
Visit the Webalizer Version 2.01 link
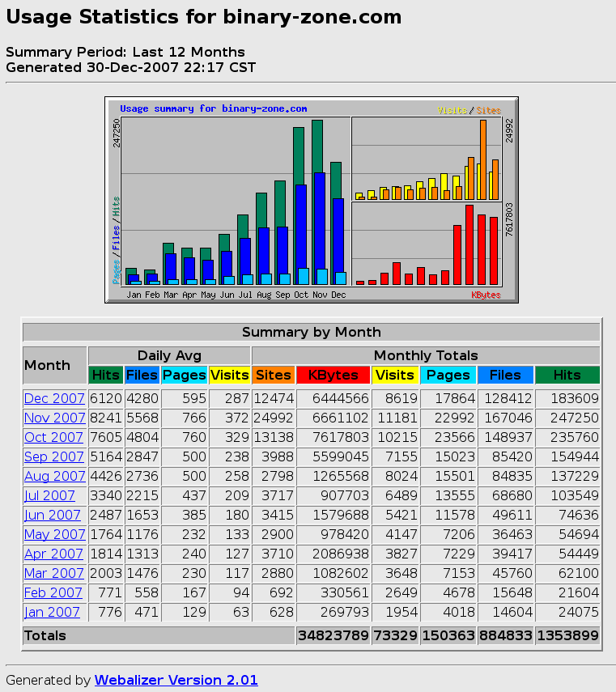(176, 680)
